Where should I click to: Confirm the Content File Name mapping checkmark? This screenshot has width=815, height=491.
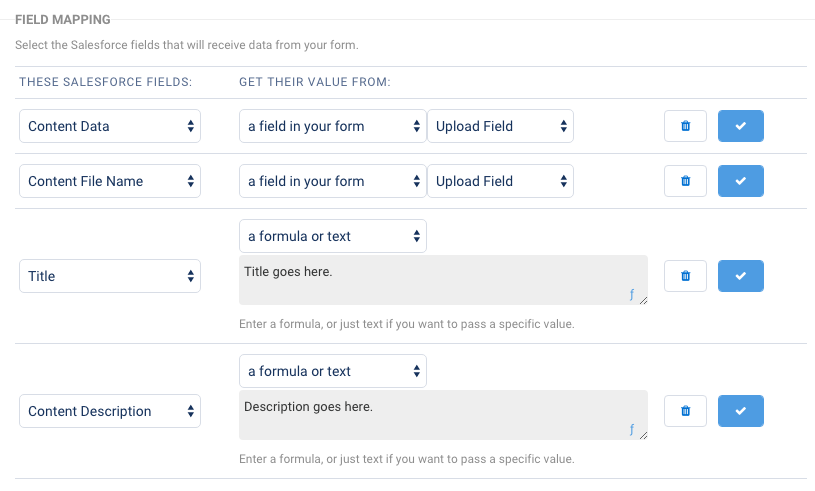pos(740,181)
